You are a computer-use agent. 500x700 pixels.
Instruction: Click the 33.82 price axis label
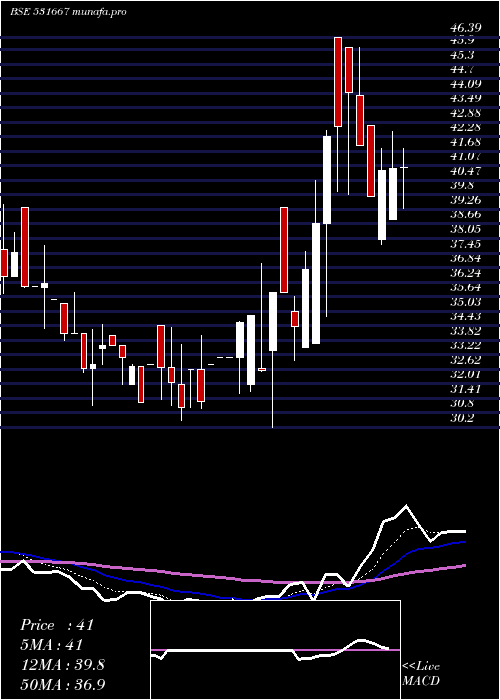click(x=465, y=331)
